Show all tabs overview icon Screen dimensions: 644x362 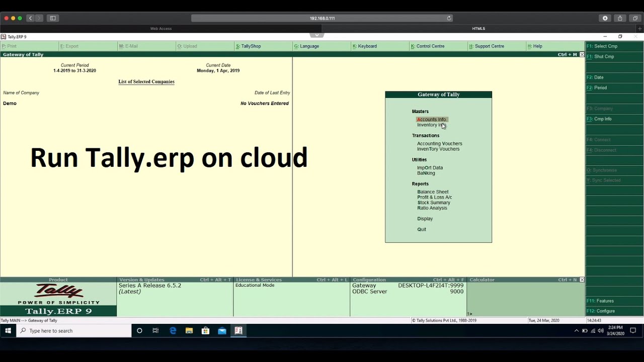point(635,18)
